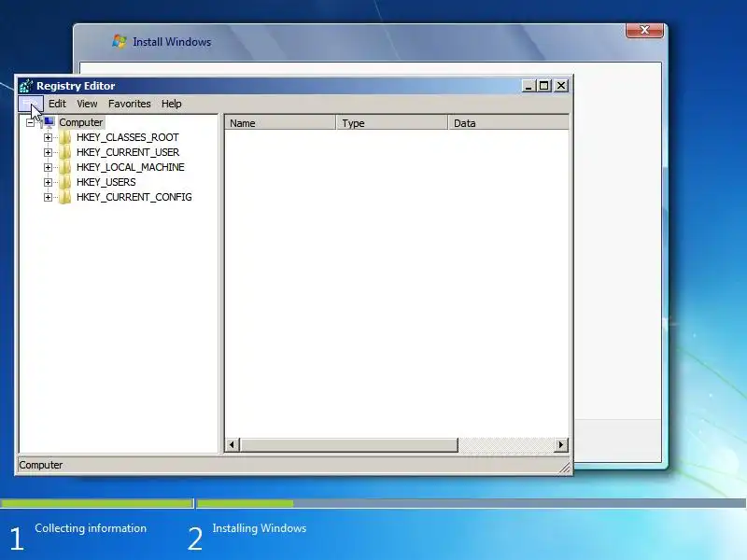The image size is (747, 560).
Task: Click the Collecting information step label
Action: [91, 528]
